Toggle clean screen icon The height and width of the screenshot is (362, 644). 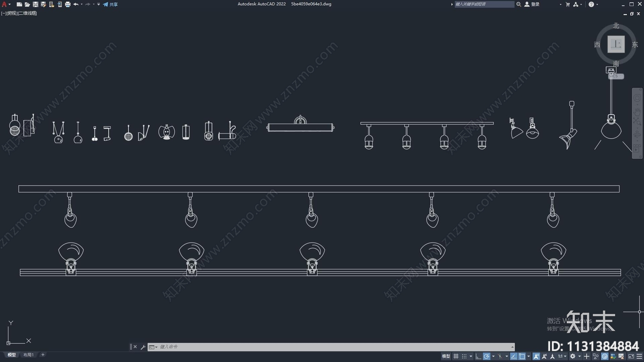click(x=631, y=356)
